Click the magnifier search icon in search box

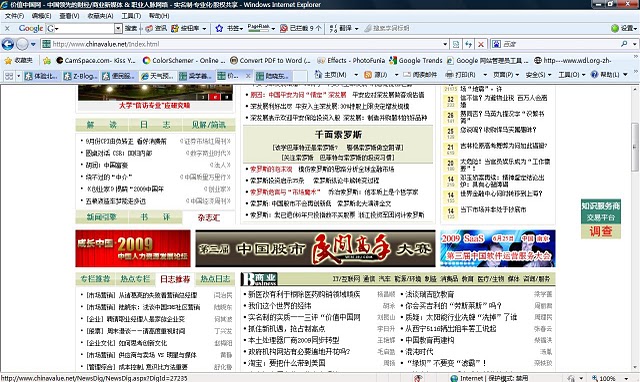[624, 44]
